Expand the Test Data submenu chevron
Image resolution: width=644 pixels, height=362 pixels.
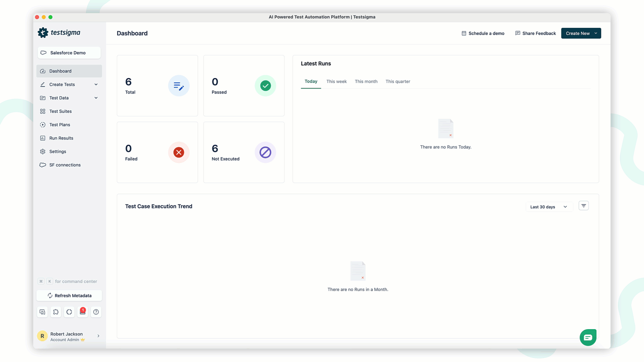[96, 98]
